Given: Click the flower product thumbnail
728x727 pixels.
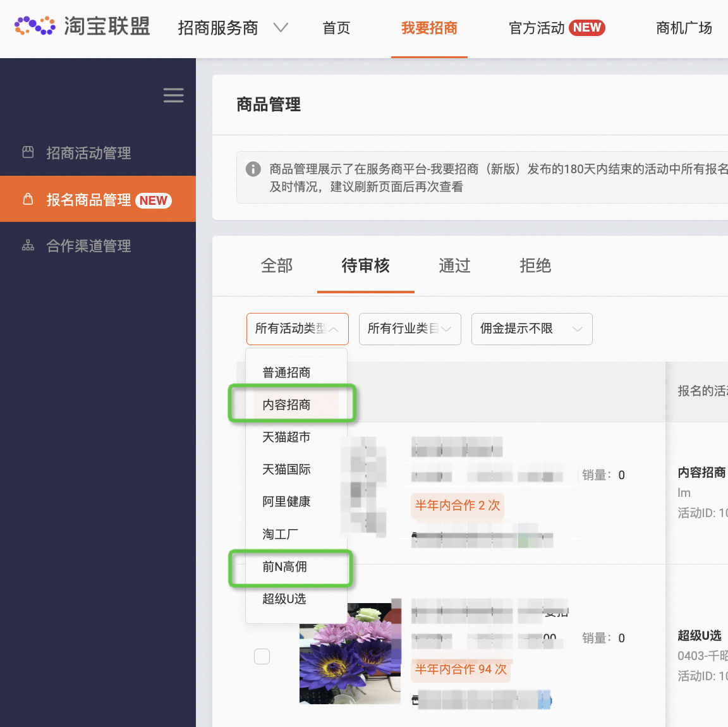Looking at the screenshot, I should [349, 652].
